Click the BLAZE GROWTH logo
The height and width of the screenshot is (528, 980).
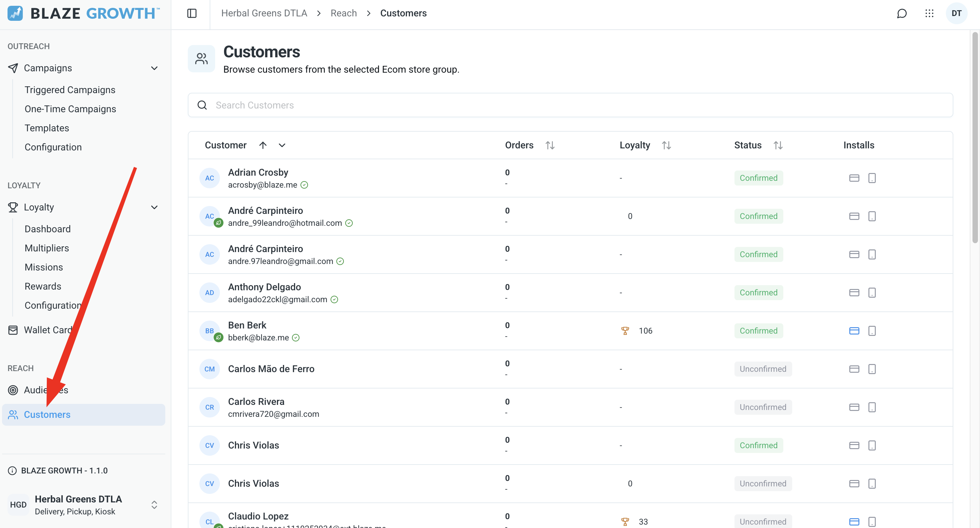[84, 13]
